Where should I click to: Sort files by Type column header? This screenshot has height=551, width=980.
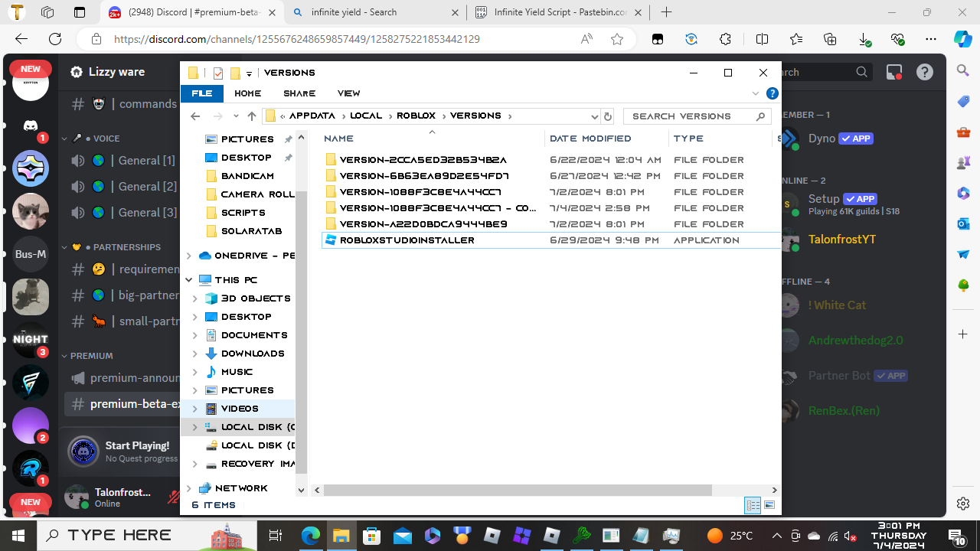(x=720, y=139)
